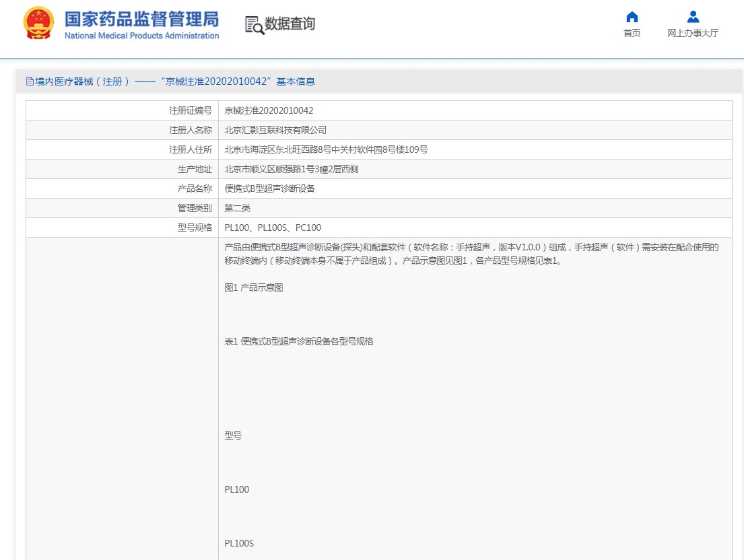This screenshot has height=560, width=744.
Task: Select the standalone PL100S row text
Action: [239, 543]
